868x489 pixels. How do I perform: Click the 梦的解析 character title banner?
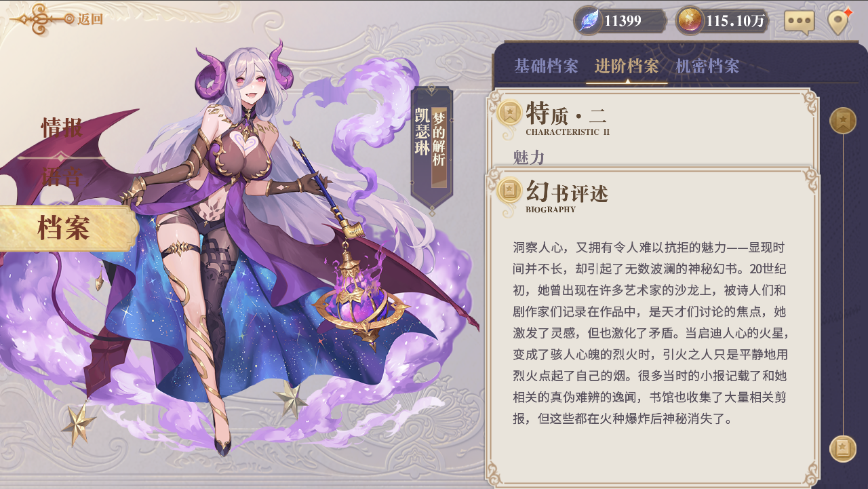(x=431, y=146)
